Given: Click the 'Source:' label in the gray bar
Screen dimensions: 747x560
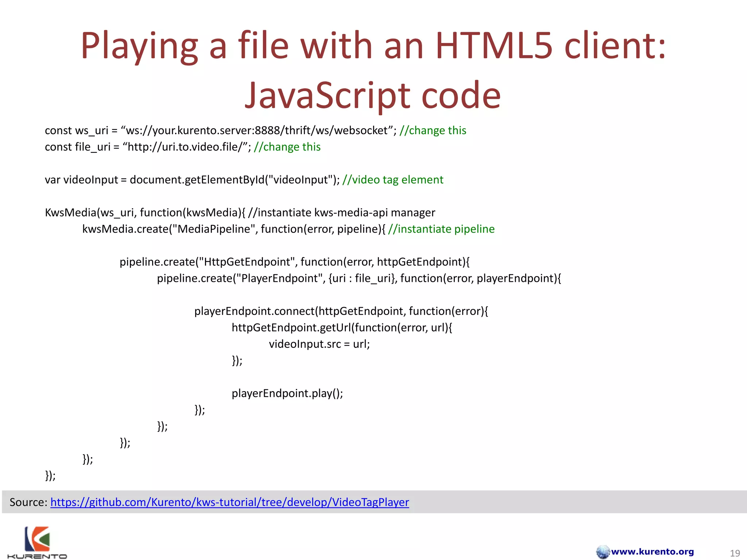Looking at the screenshot, I should pos(28,502).
